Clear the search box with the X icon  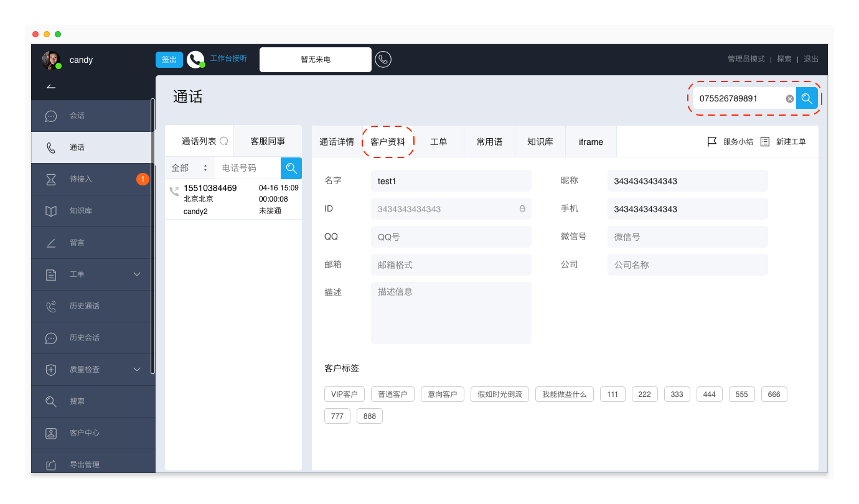pos(789,99)
